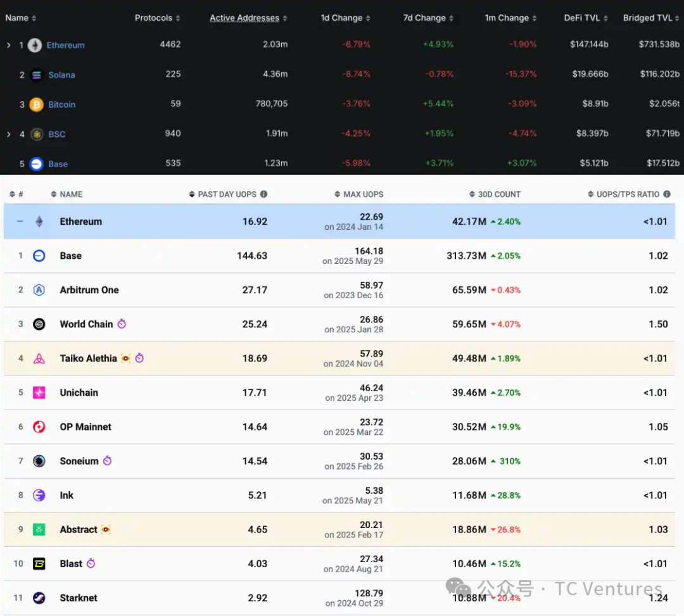Click the BSC logo icon
Screen dimensions: 684x616
[37, 134]
